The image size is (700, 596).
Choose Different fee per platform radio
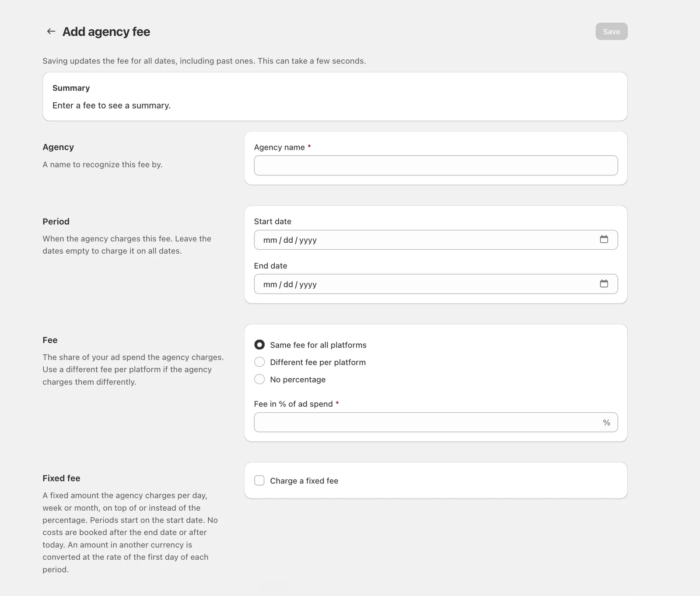point(259,362)
